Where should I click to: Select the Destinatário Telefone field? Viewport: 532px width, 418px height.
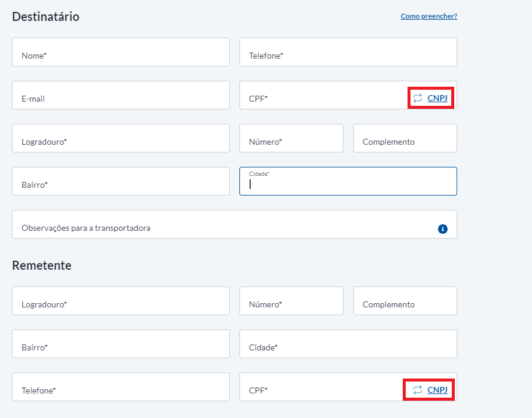[348, 52]
